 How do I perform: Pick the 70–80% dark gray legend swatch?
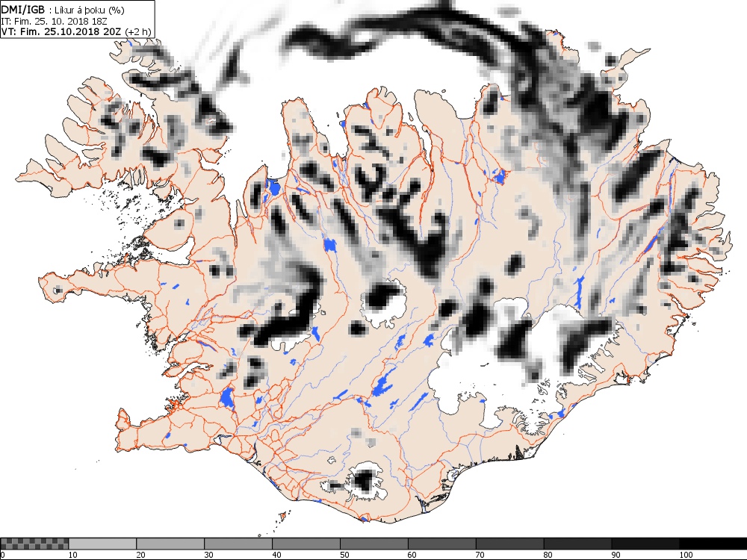point(509,544)
